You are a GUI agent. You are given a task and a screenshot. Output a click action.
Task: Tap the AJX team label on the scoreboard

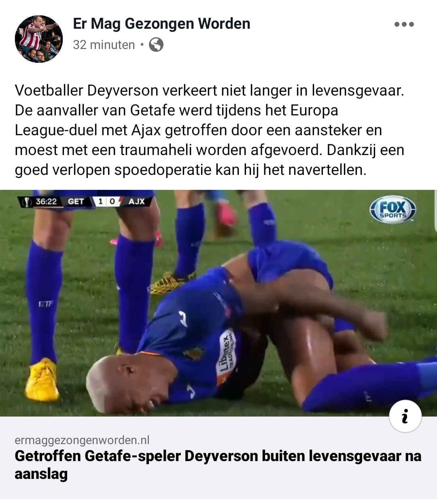coord(137,202)
